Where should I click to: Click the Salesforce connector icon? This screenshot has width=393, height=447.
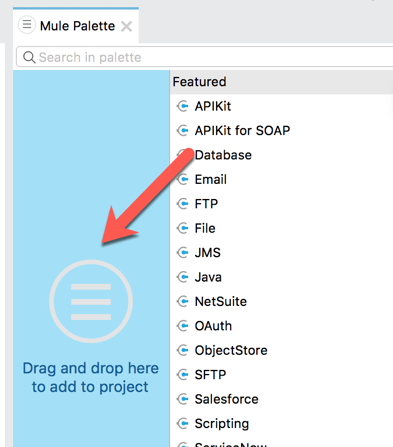(x=183, y=399)
